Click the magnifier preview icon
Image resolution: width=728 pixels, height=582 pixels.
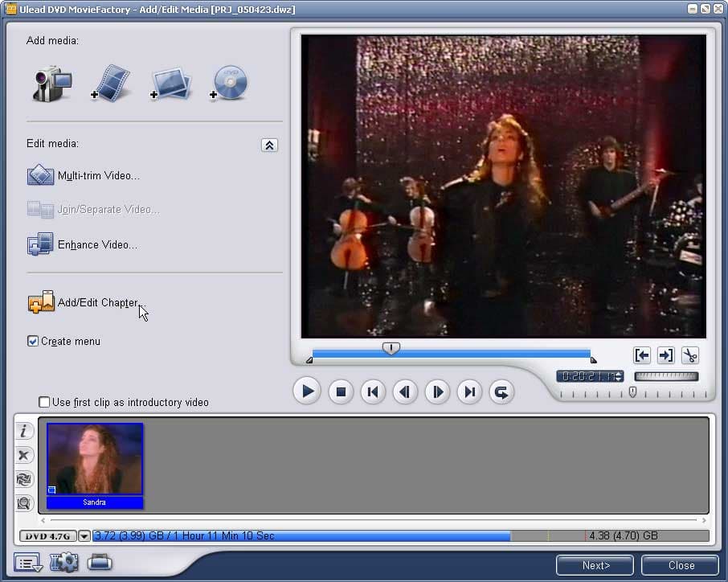23,503
